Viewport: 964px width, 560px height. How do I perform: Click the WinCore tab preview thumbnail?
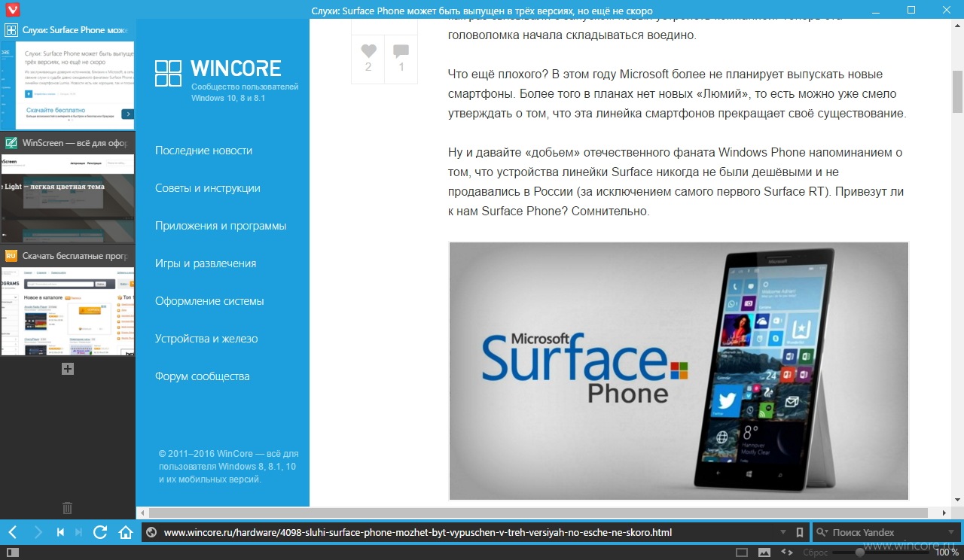(x=68, y=85)
